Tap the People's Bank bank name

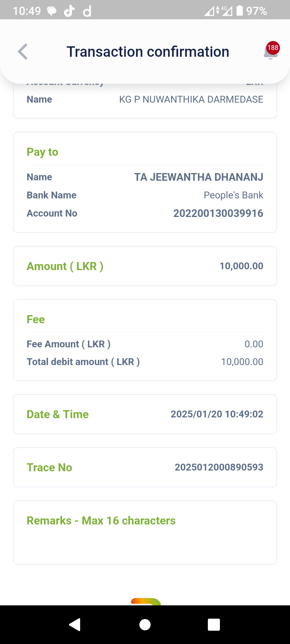(233, 195)
